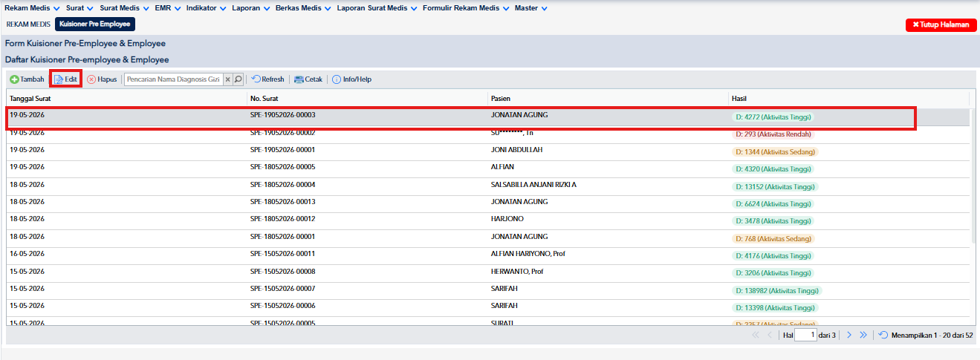Open the Surat Medis menu
980x360 pixels.
pos(124,8)
